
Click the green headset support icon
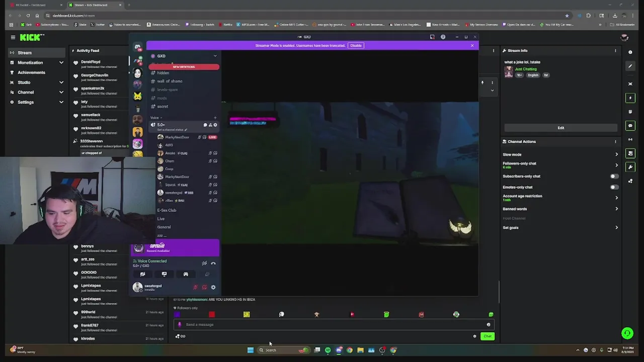pos(627,333)
